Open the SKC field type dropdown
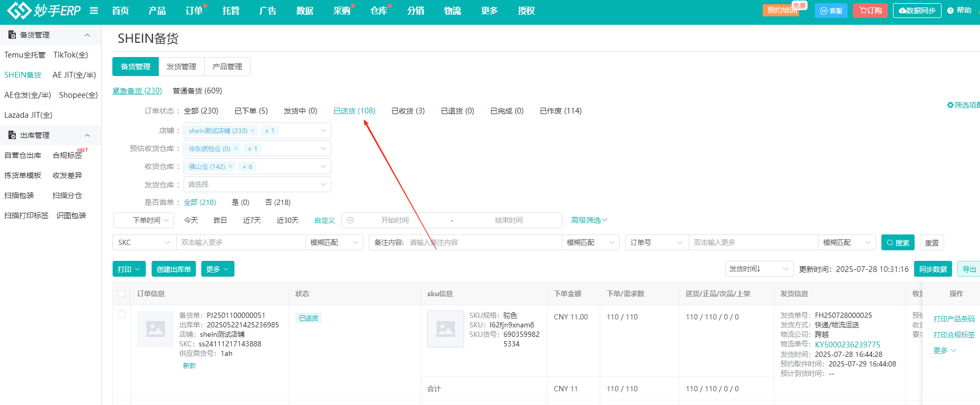980x405 pixels. pyautogui.click(x=144, y=242)
